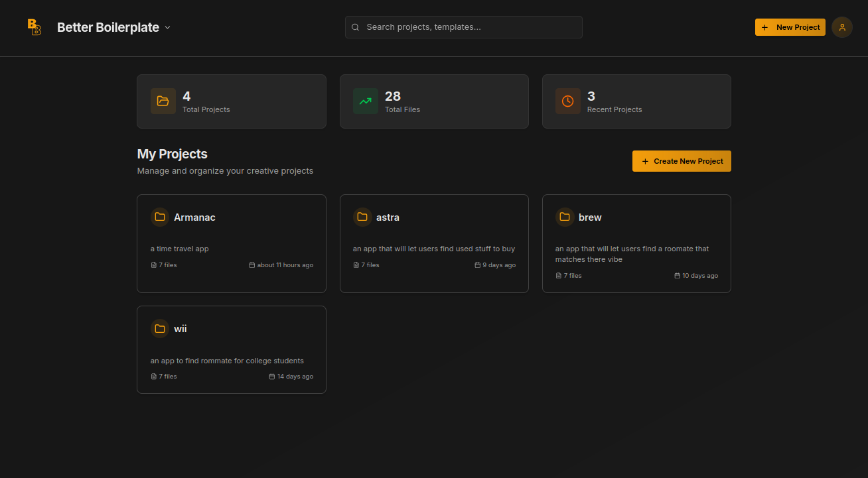Click the Total Projects folder icon
The image size is (868, 478).
tap(163, 101)
